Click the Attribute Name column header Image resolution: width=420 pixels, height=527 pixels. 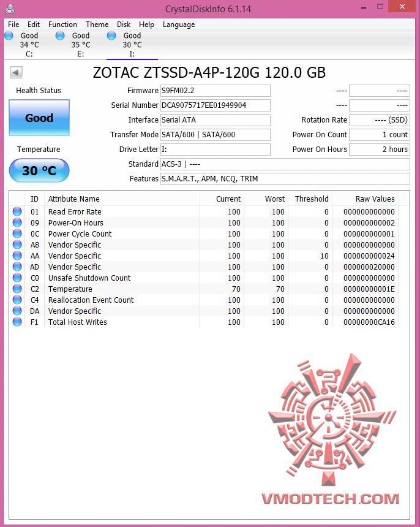[122, 199]
